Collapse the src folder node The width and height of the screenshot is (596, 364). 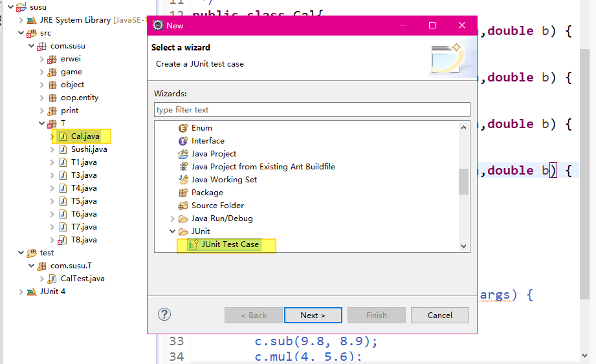pyautogui.click(x=21, y=33)
